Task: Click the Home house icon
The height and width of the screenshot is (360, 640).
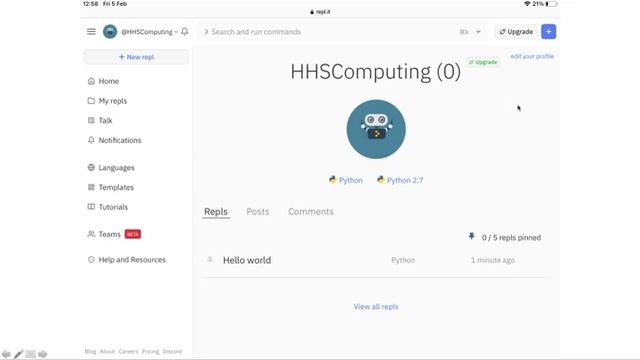Action: pos(91,81)
